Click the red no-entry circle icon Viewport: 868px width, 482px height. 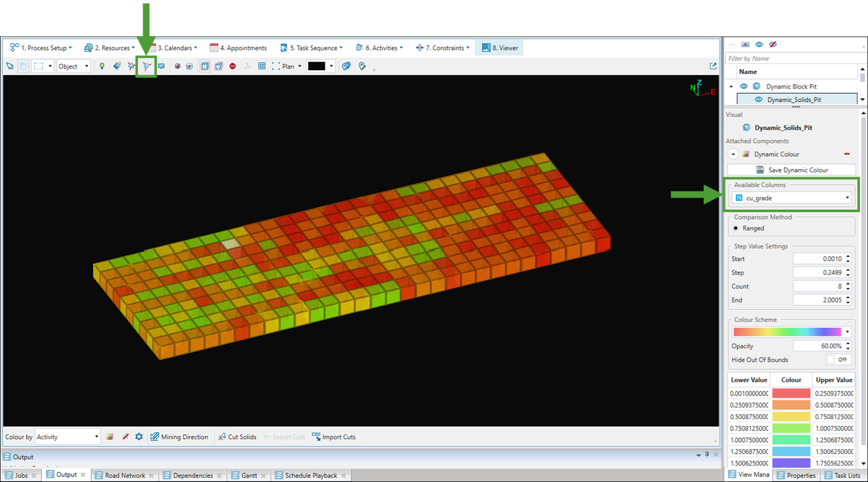(x=233, y=66)
